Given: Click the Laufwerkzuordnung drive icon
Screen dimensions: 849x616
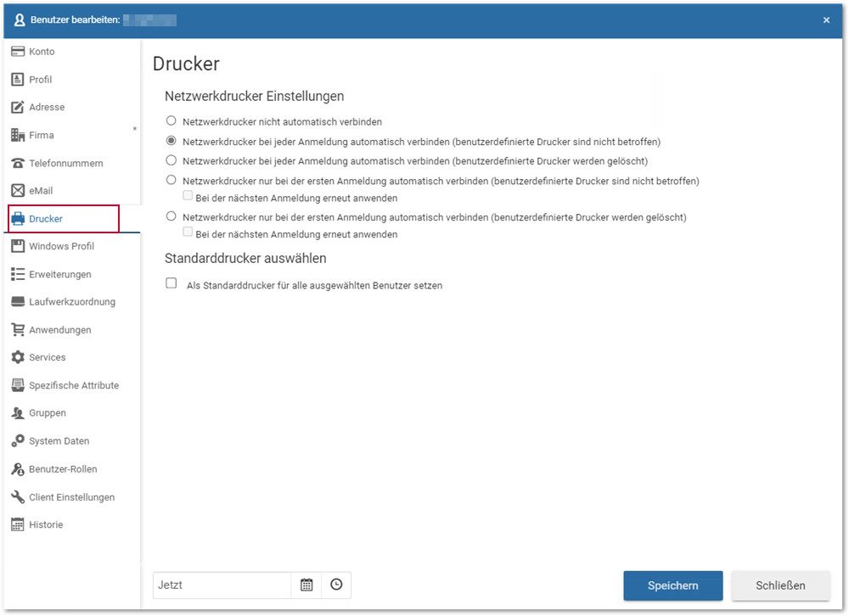Looking at the screenshot, I should (18, 301).
